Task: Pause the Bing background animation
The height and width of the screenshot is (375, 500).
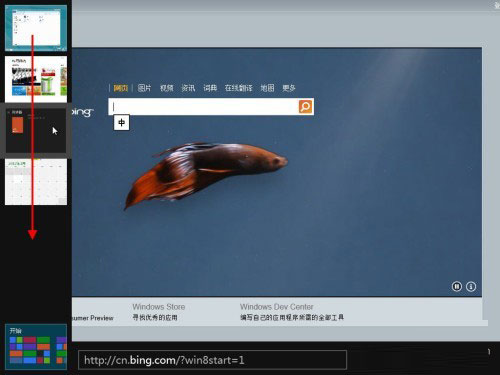Action: tap(457, 286)
